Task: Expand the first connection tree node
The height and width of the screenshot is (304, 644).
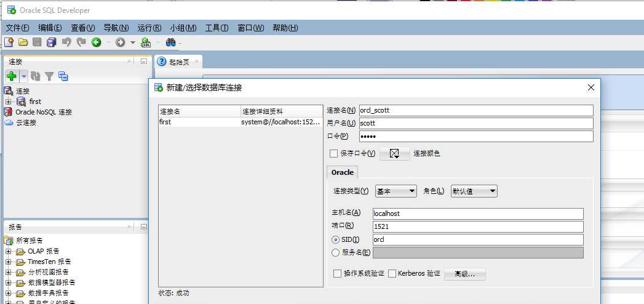Action: [8, 102]
